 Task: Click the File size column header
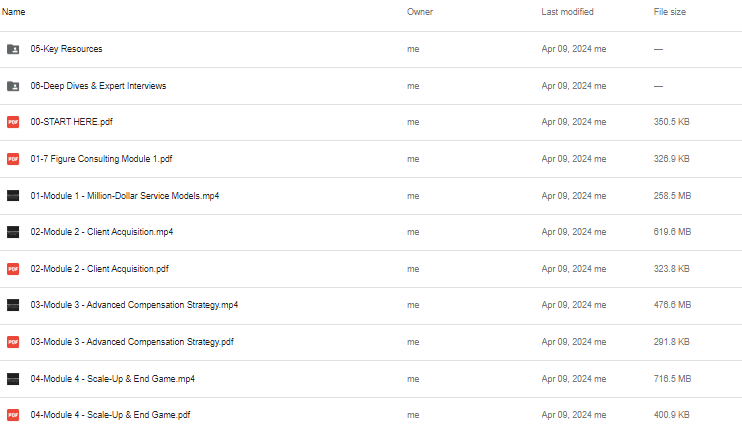click(670, 12)
